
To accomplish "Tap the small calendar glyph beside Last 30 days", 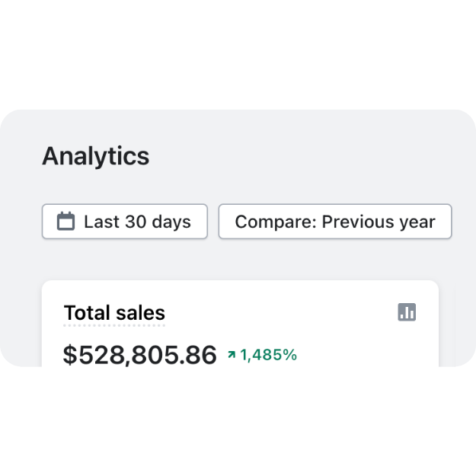I will 65,222.
